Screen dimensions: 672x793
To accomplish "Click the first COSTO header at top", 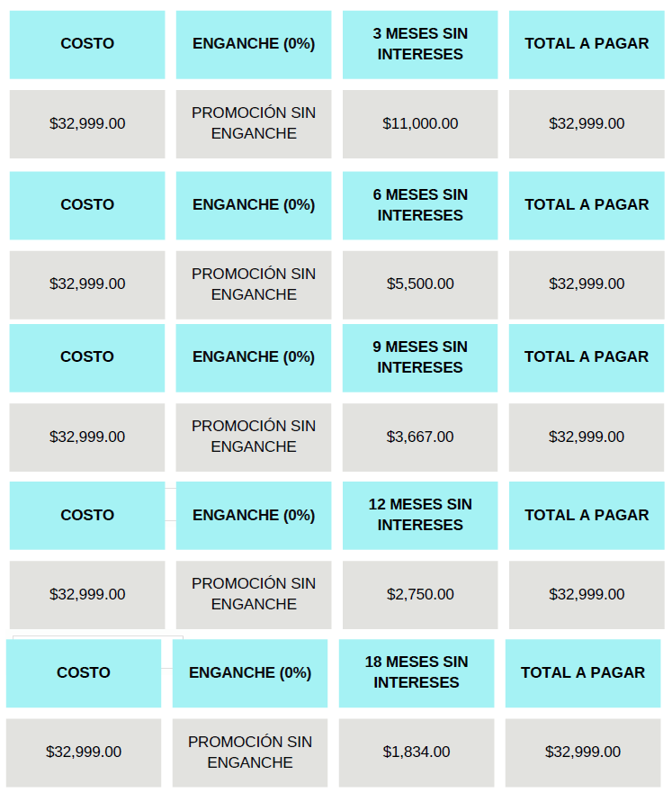I will point(87,44).
